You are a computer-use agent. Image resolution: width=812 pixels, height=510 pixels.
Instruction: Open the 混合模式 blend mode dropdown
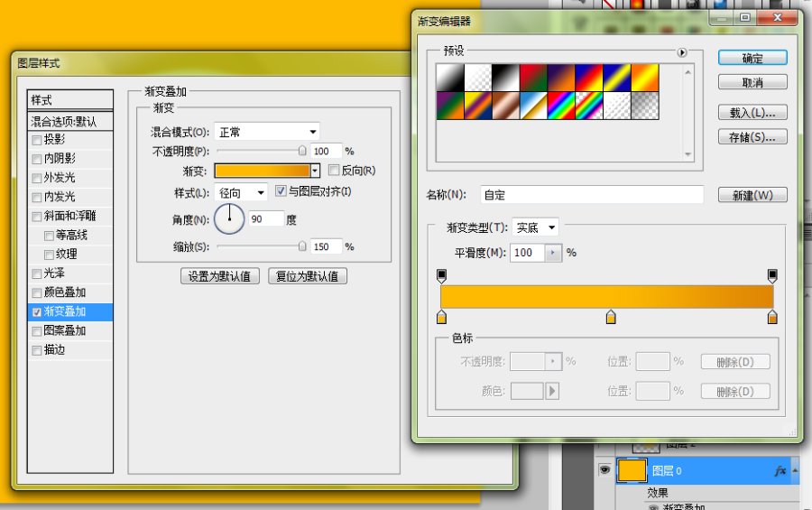tap(268, 132)
